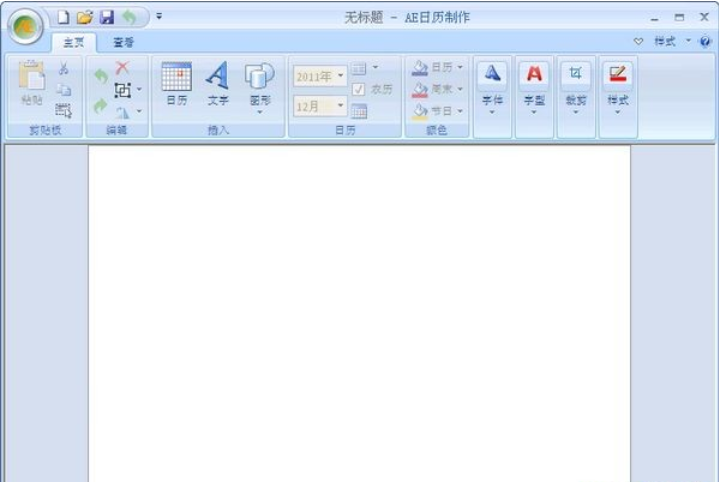Click the help question mark icon
719x482 pixels.
click(x=705, y=42)
